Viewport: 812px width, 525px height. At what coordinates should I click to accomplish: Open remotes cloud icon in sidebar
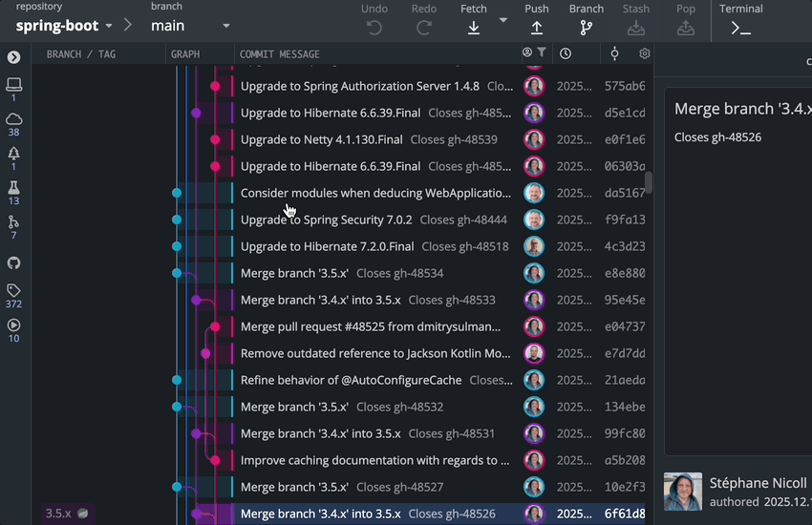pos(13,123)
